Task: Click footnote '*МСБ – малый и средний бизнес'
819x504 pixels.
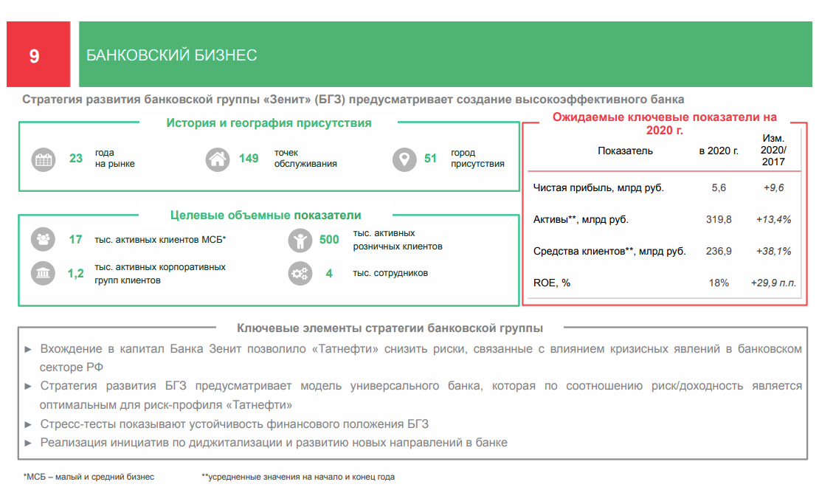Action: 89,477
